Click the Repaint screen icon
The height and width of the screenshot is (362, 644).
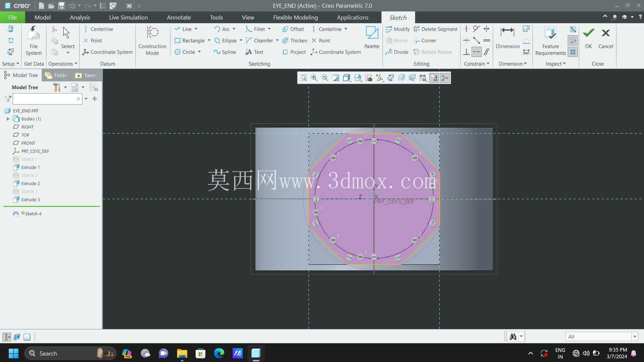[335, 78]
